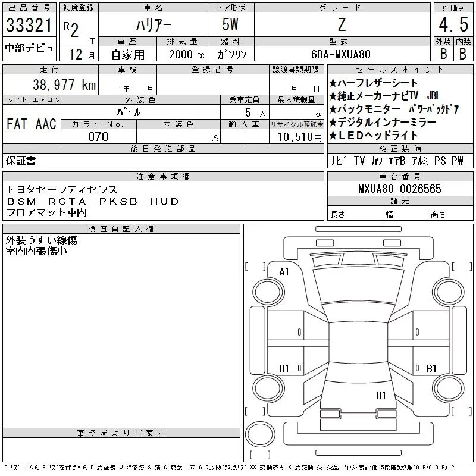This screenshot has height=476, width=476.
Task: Select the 後日発送部品 header
Action: coord(163,148)
